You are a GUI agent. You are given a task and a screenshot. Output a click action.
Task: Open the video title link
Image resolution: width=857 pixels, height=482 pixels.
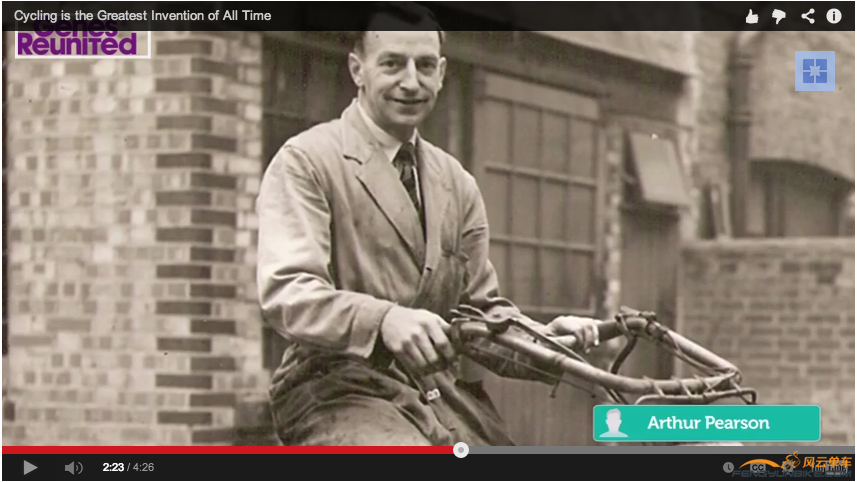coord(142,16)
